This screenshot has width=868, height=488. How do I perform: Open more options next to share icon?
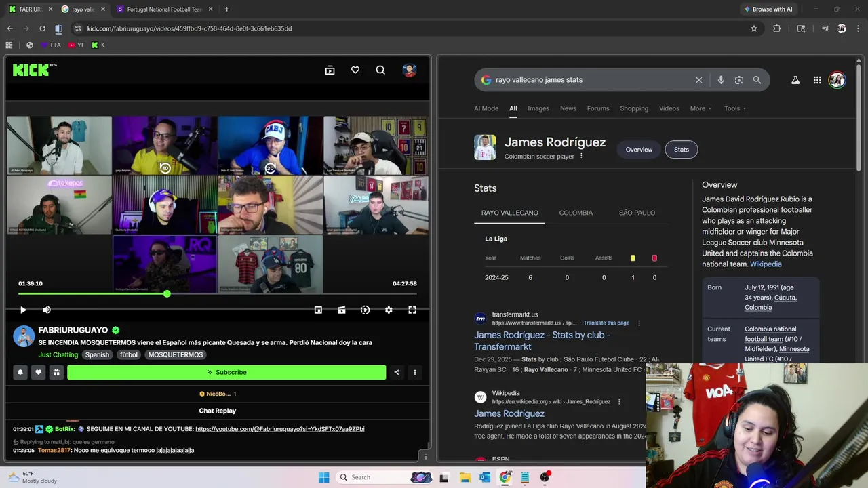tap(415, 372)
